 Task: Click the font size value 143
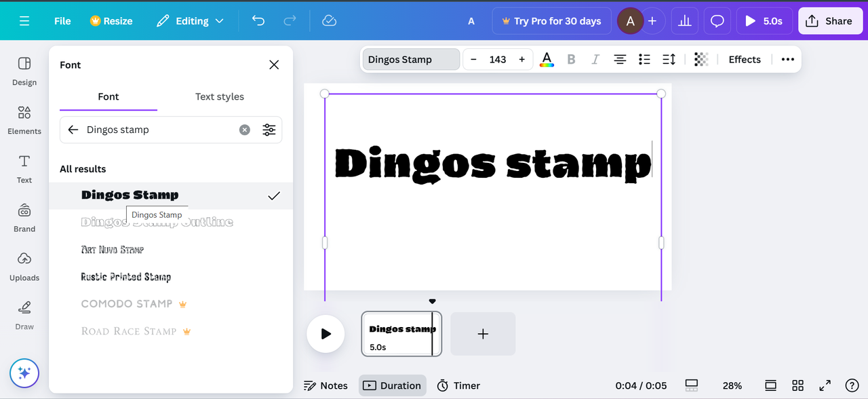tap(498, 60)
